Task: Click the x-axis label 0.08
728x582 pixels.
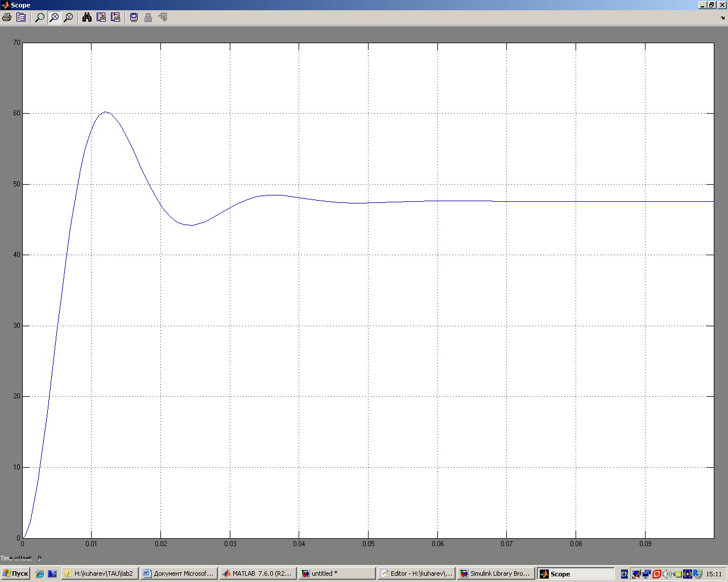Action: pos(576,544)
